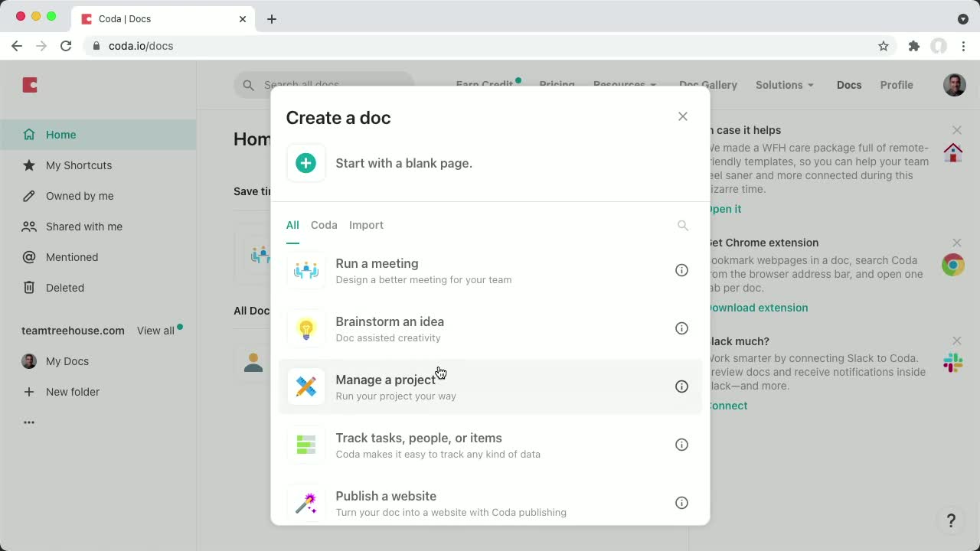The height and width of the screenshot is (551, 980).
Task: Switch to the Import tab
Action: [366, 225]
